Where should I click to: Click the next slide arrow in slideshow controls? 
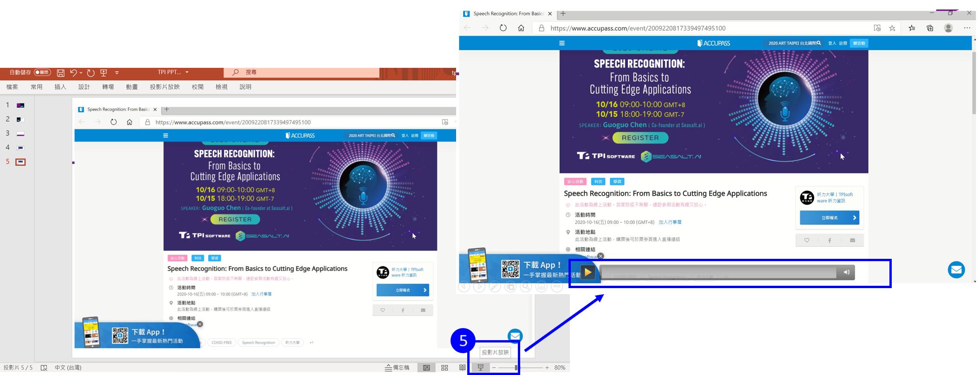pyautogui.click(x=479, y=287)
